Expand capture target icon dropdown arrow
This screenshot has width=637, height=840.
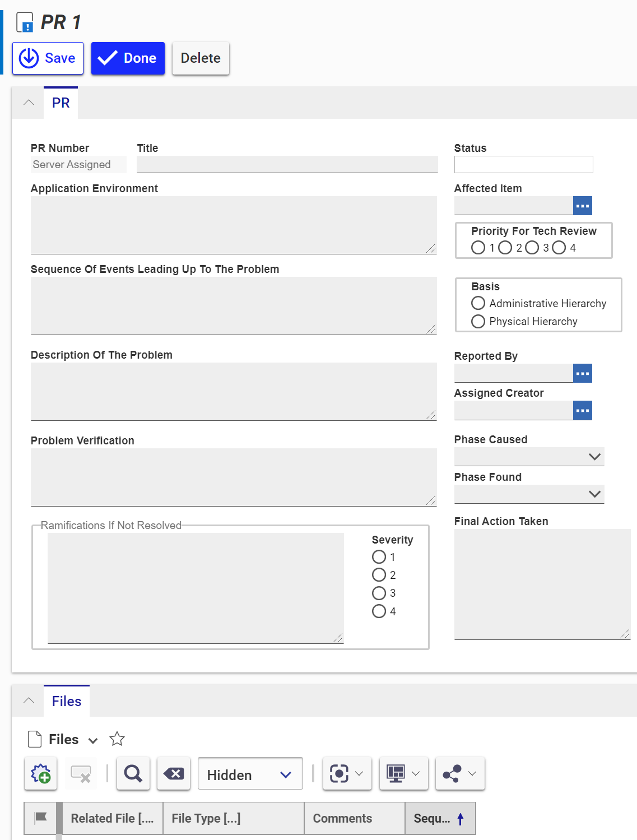click(x=360, y=774)
